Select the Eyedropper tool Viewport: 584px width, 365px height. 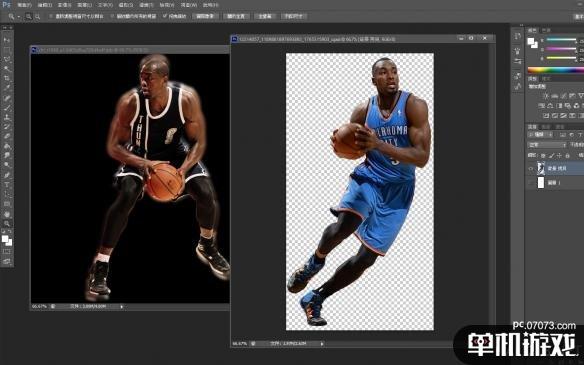(x=7, y=88)
